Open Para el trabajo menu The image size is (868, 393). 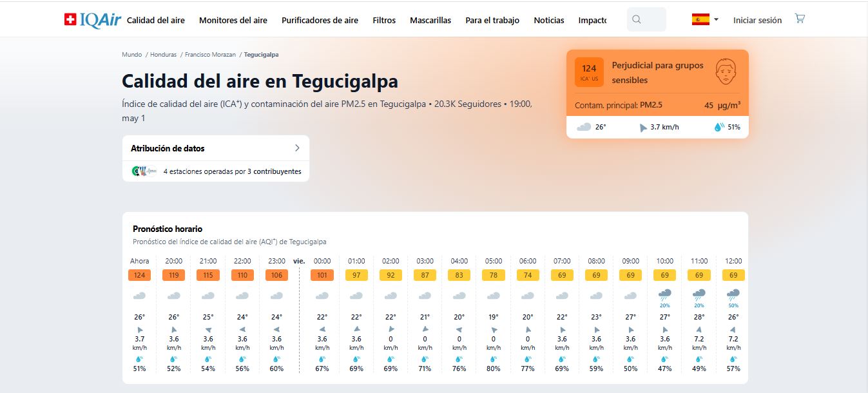(492, 20)
